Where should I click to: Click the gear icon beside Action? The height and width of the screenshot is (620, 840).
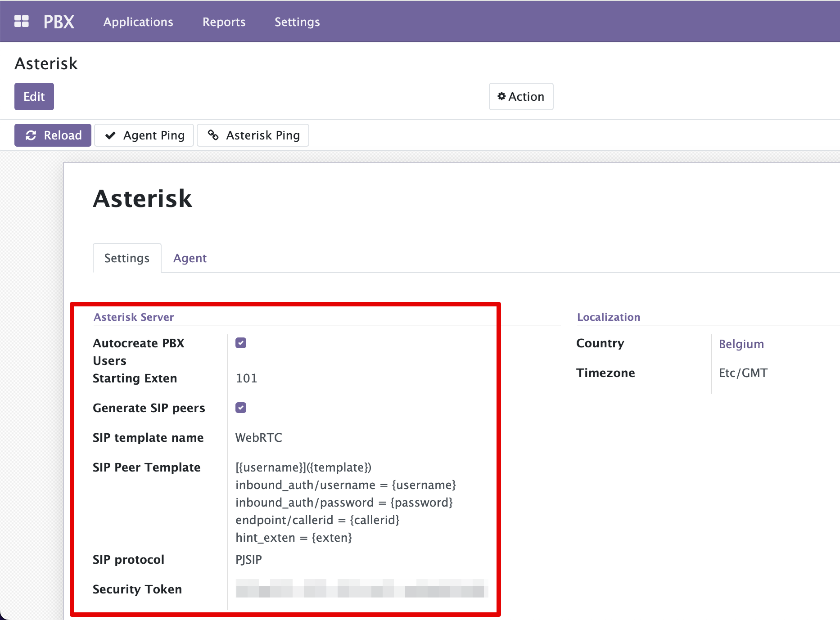click(x=501, y=96)
